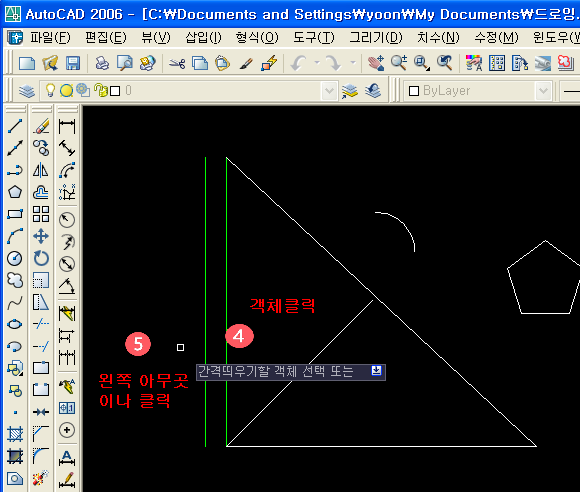This screenshot has width=580, height=492.
Task: Open the 삽입(I) menu
Action: point(203,37)
